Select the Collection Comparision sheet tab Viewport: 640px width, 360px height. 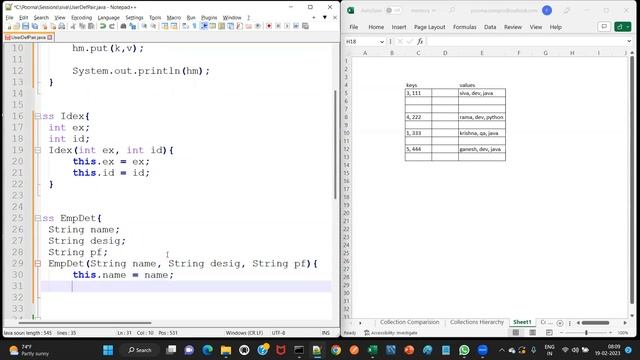(409, 322)
